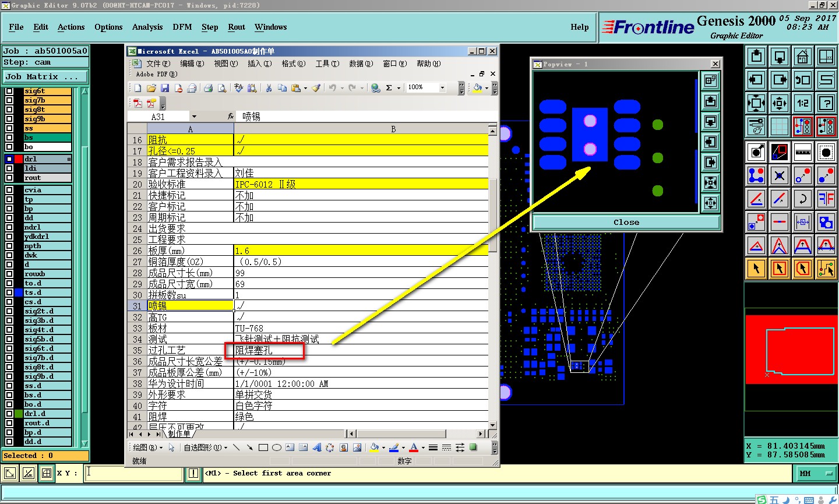Select the octagon pad selection icon
Image resolution: width=839 pixels, height=504 pixels.
(x=826, y=152)
